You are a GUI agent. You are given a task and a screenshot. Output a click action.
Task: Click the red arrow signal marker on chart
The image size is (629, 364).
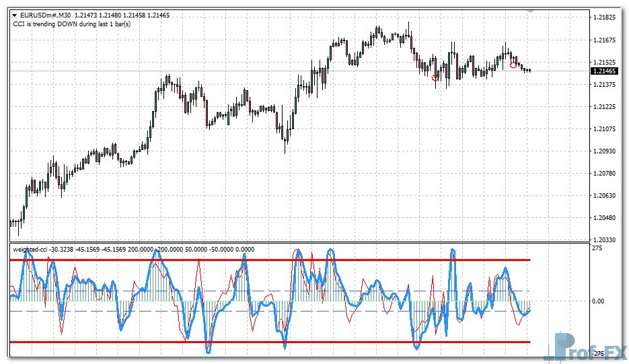pyautogui.click(x=435, y=78)
